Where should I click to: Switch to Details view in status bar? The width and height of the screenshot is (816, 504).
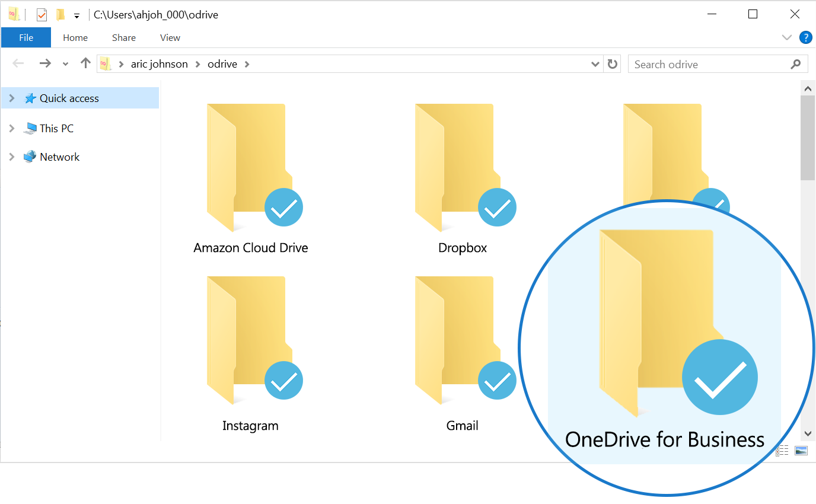pos(782,451)
